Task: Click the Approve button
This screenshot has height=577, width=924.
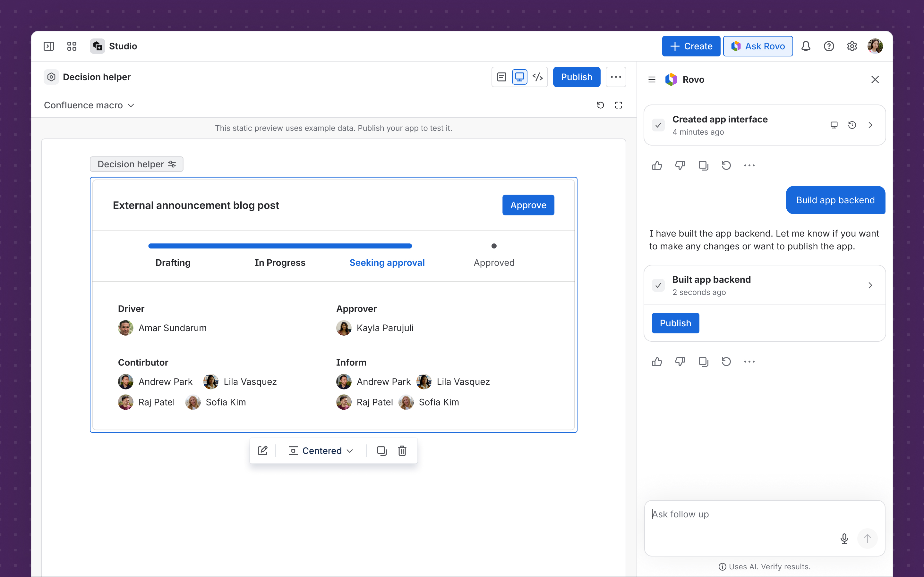Action: click(528, 205)
